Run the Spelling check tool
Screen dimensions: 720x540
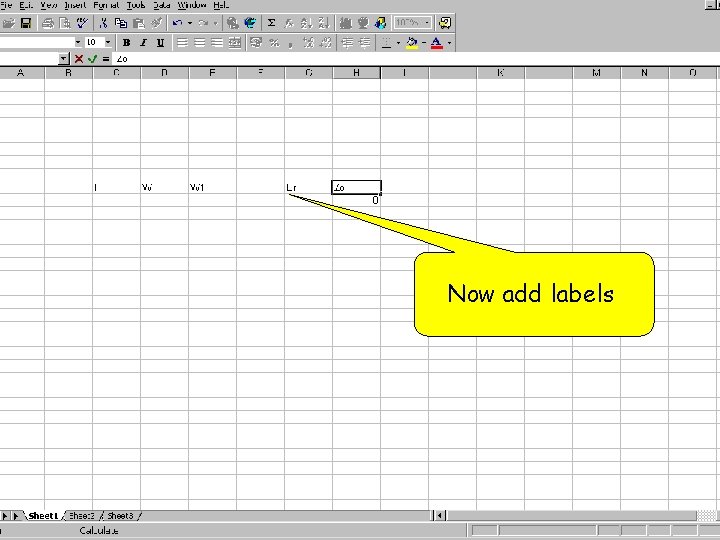(82, 23)
